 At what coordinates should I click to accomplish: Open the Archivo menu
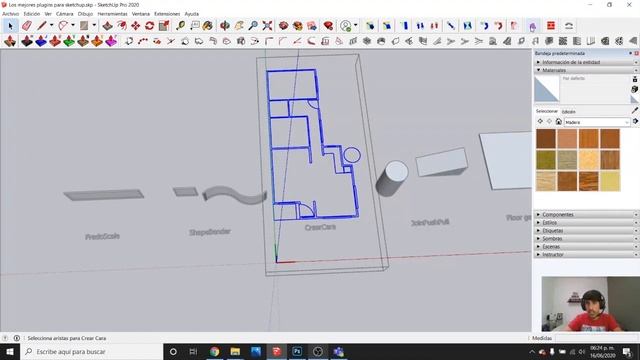click(x=11, y=14)
